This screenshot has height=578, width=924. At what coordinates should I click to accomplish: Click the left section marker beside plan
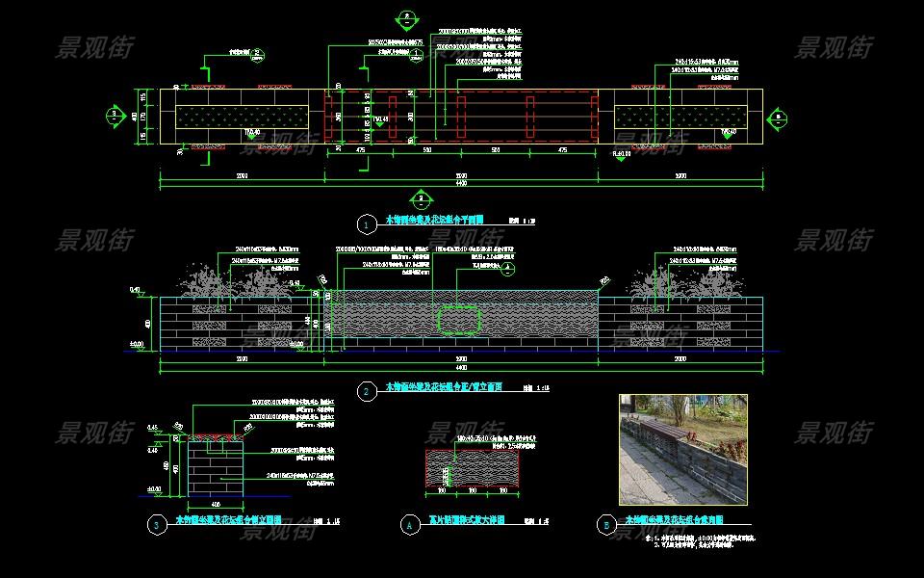[x=115, y=116]
